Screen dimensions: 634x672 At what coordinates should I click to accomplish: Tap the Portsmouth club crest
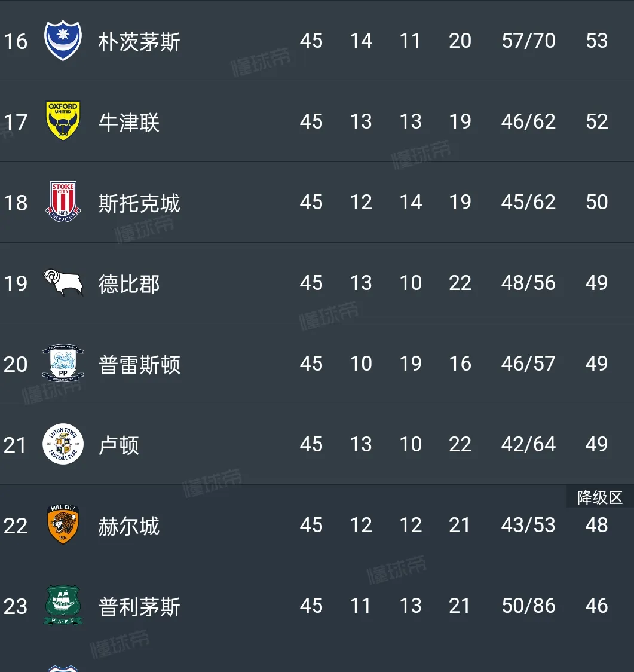coord(63,41)
